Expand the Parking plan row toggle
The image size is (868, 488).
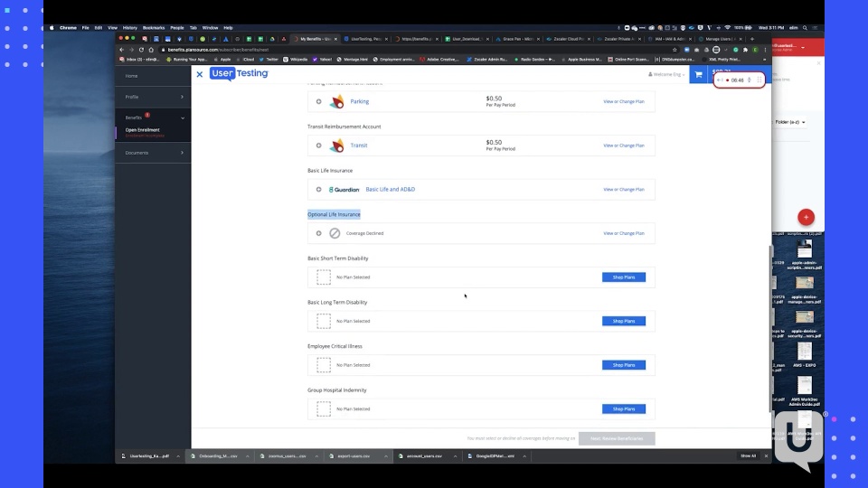[x=319, y=101]
